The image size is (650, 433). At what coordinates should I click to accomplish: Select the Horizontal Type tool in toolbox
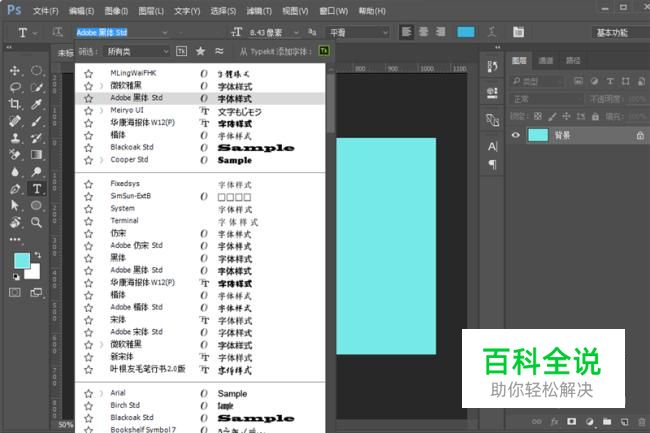37,188
